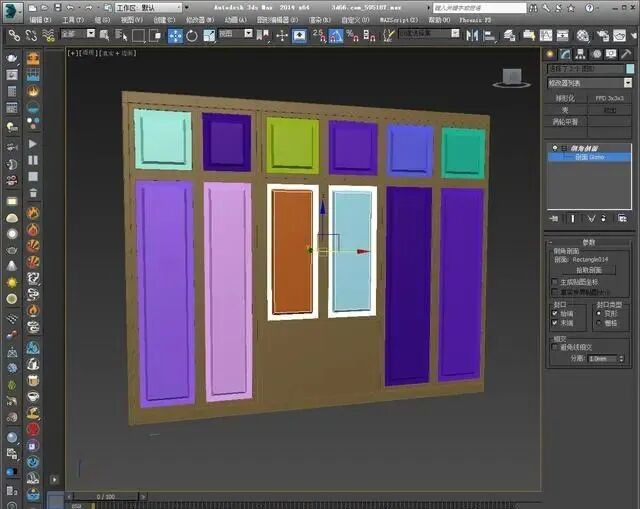Viewport: 640px width, 509px height.
Task: Collapse the Bevel Profile modifier stack tree
Action: tap(564, 148)
